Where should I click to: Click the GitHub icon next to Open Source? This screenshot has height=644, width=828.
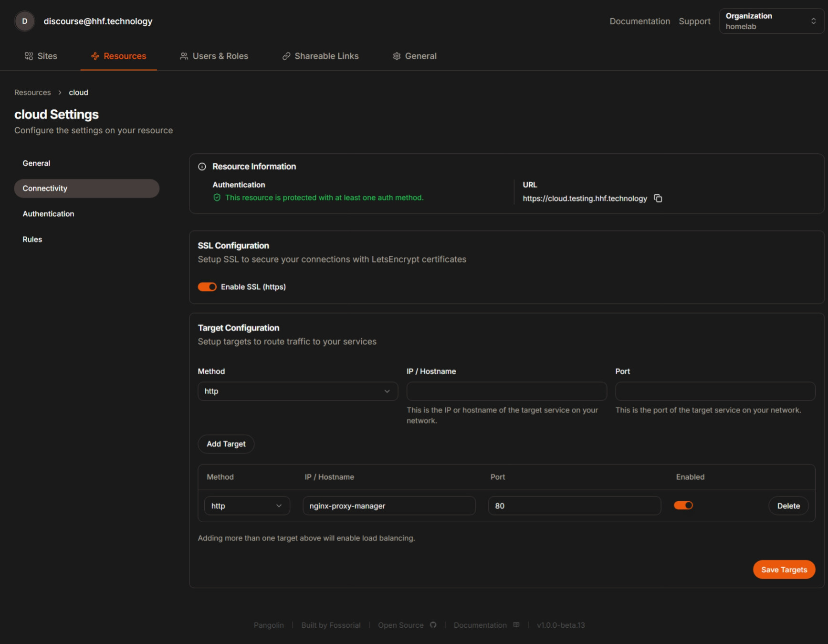[x=433, y=625]
